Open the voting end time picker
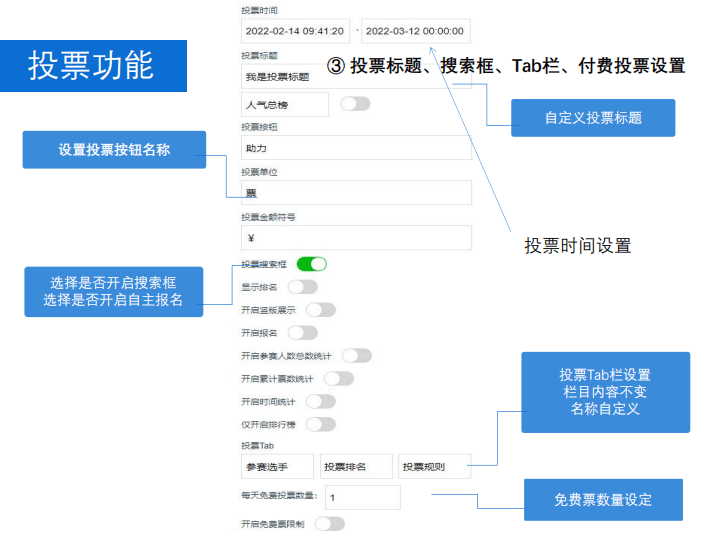The width and height of the screenshot is (714, 534). [415, 31]
